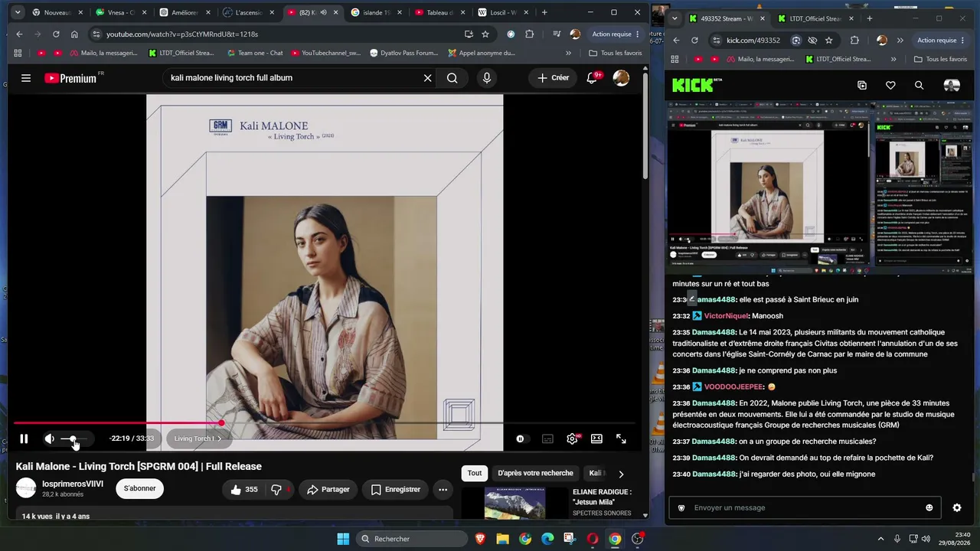Switch to LTDT_Officiel Stream tab in Kick window
The height and width of the screenshot is (551, 980).
815,18
